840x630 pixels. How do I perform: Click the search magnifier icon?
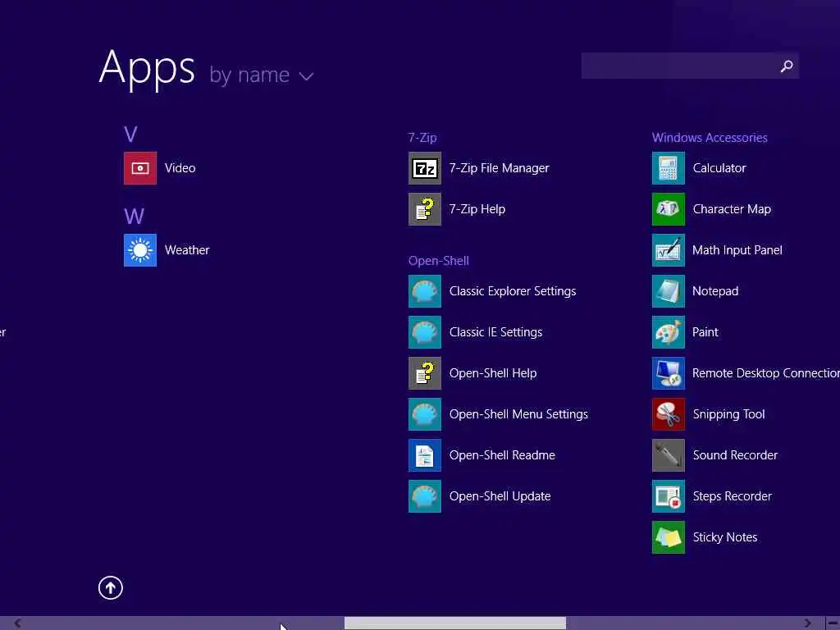(787, 66)
